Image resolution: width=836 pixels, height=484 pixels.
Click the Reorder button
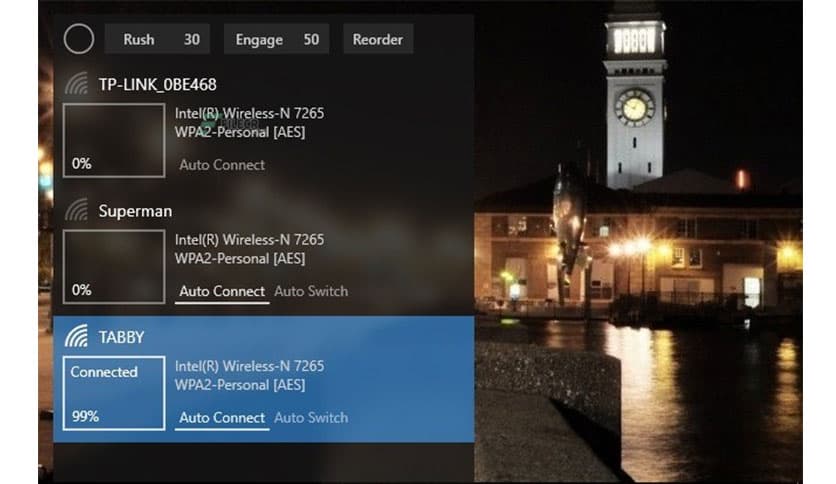pyautogui.click(x=378, y=39)
